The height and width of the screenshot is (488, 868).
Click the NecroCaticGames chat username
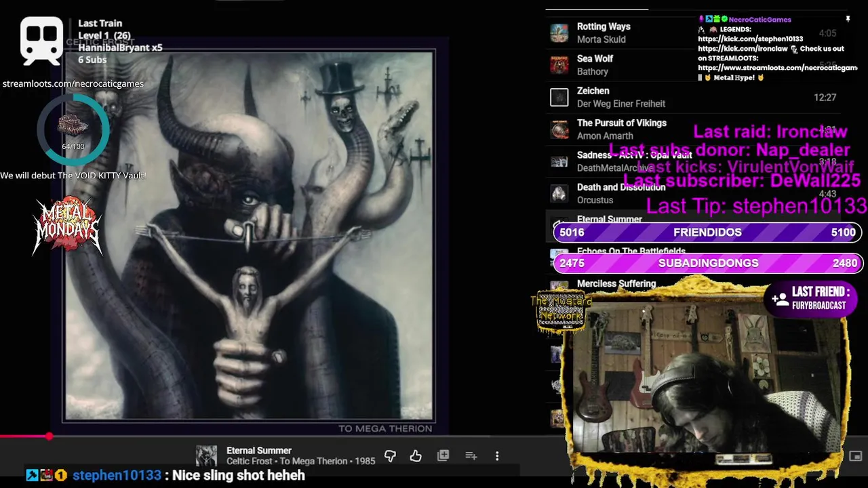pos(759,20)
